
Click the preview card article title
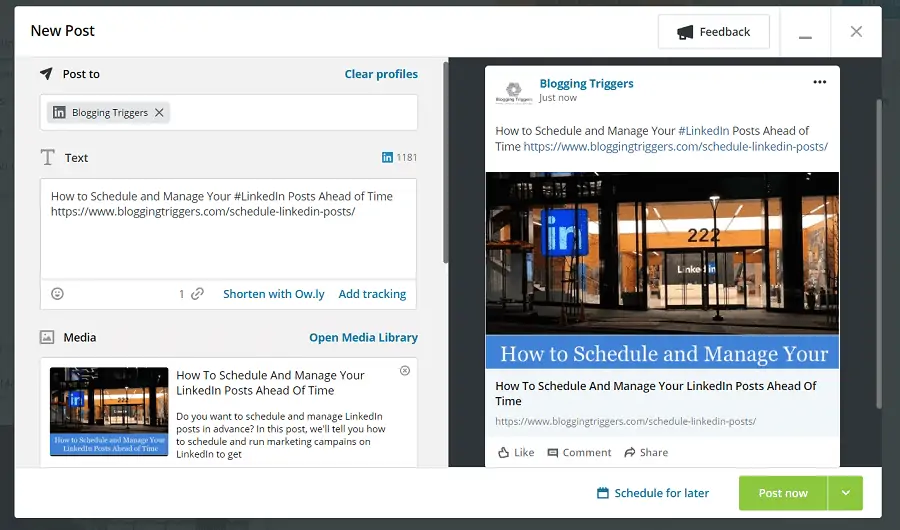click(656, 393)
